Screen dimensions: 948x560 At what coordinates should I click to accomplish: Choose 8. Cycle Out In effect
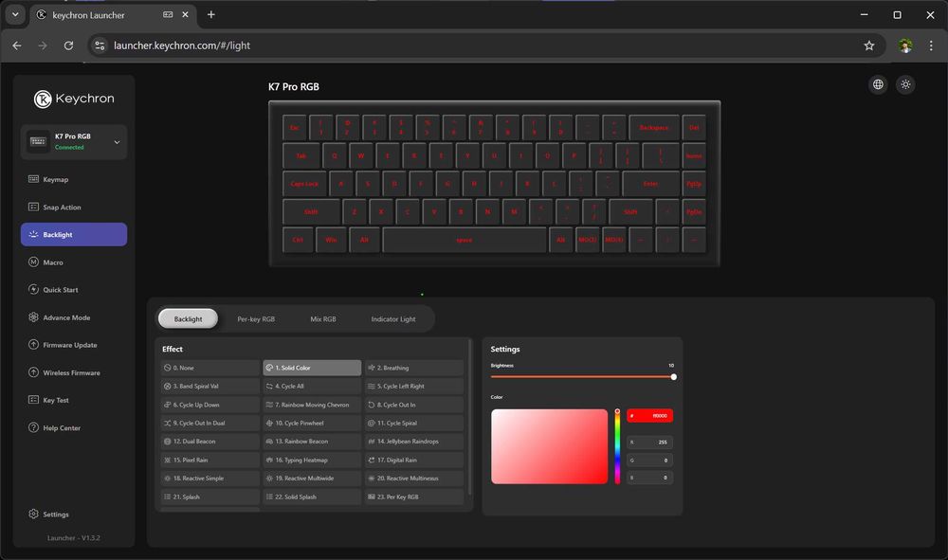click(x=414, y=405)
